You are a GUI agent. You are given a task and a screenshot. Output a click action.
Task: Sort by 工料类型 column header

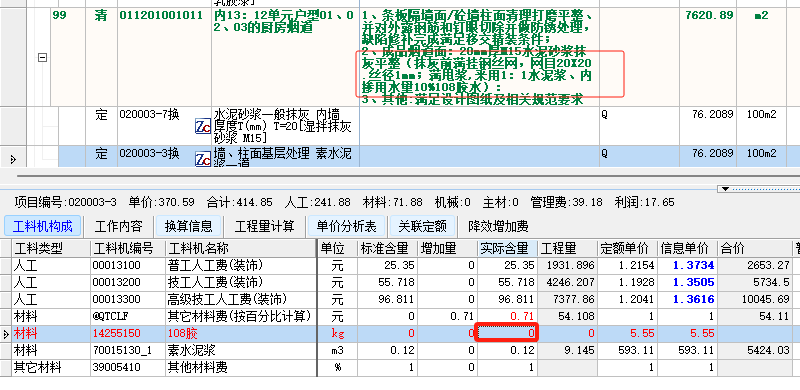click(x=51, y=249)
